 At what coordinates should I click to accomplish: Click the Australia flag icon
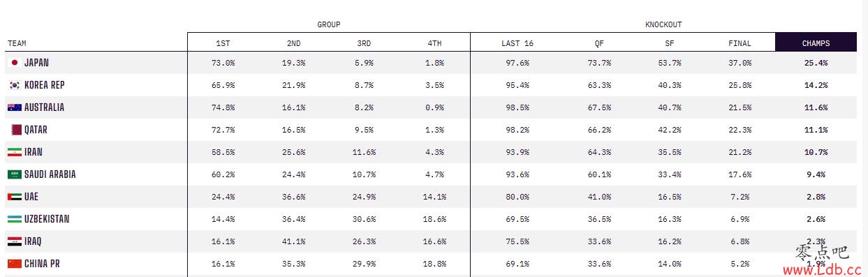click(x=14, y=107)
